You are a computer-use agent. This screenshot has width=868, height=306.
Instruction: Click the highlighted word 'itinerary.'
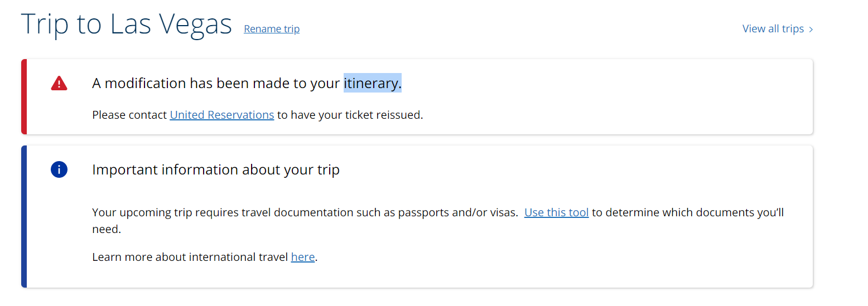(x=372, y=84)
